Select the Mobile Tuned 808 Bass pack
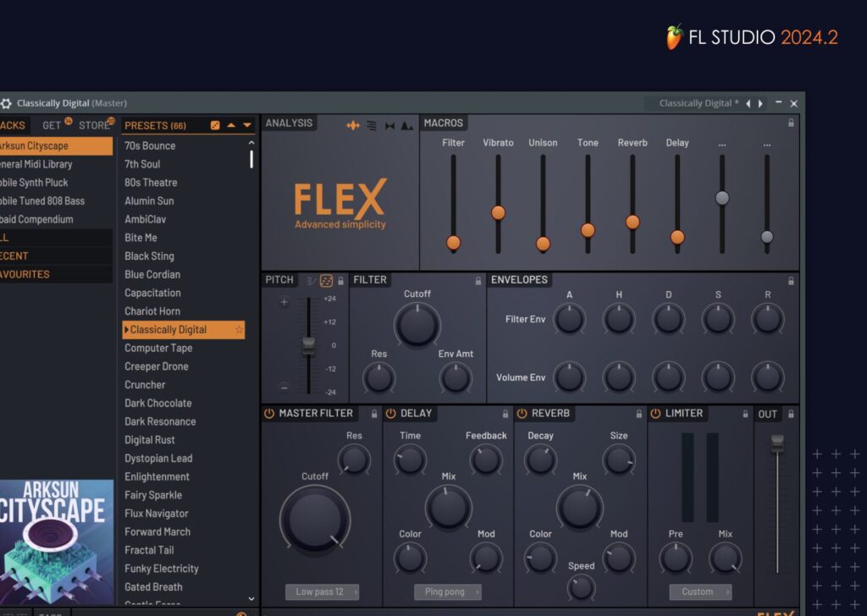The image size is (867, 616). click(x=55, y=201)
